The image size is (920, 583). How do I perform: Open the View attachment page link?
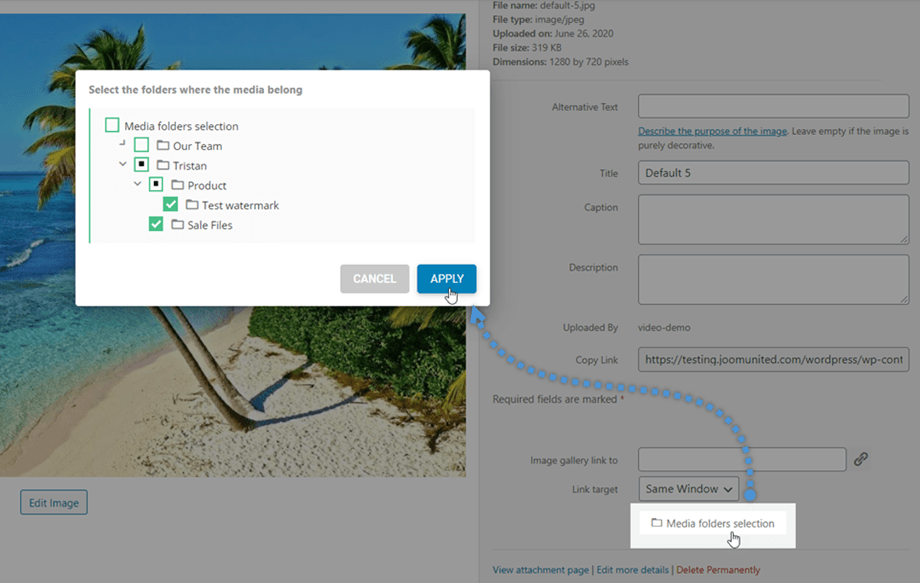[x=540, y=570]
